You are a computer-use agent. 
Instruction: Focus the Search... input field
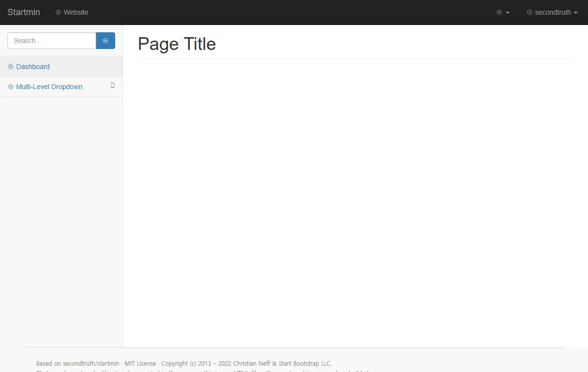point(51,41)
